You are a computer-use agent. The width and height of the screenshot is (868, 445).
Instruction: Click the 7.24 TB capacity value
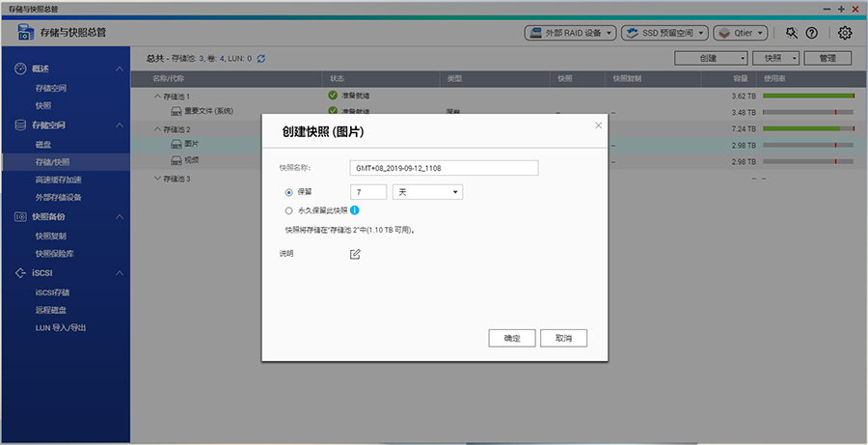(x=744, y=128)
